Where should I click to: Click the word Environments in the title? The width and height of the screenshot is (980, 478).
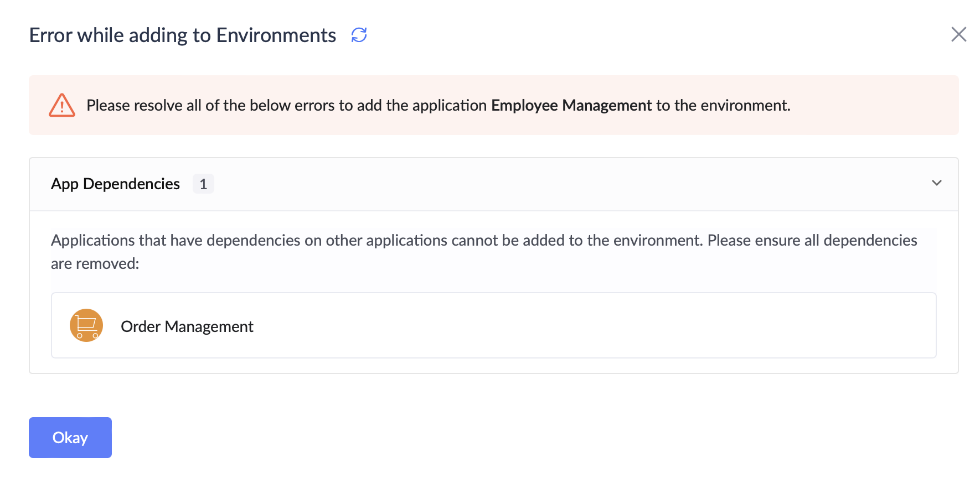coord(276,35)
